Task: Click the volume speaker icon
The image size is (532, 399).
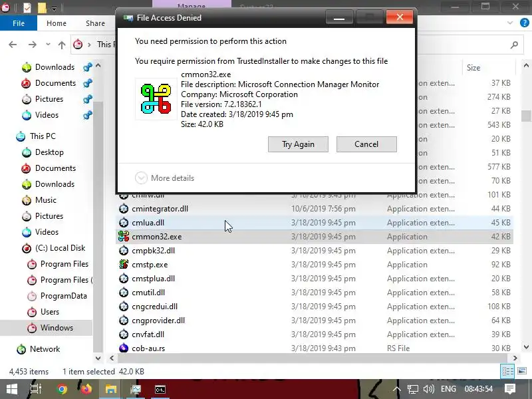Action: (x=428, y=389)
